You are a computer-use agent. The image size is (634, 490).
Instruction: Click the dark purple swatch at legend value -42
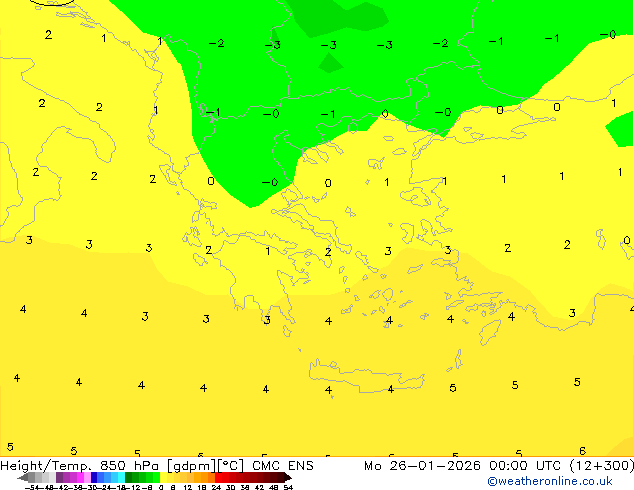(59, 477)
